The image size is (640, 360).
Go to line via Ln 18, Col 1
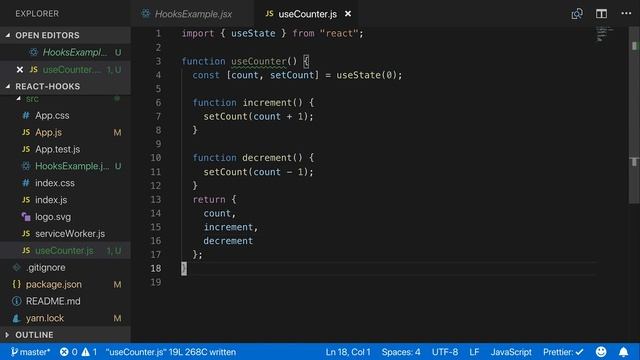point(348,352)
